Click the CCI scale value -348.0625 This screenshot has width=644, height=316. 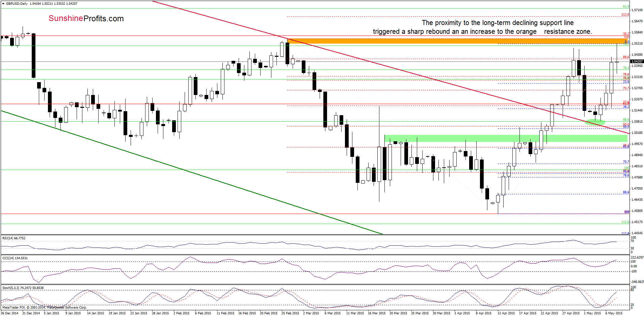coord(637,282)
